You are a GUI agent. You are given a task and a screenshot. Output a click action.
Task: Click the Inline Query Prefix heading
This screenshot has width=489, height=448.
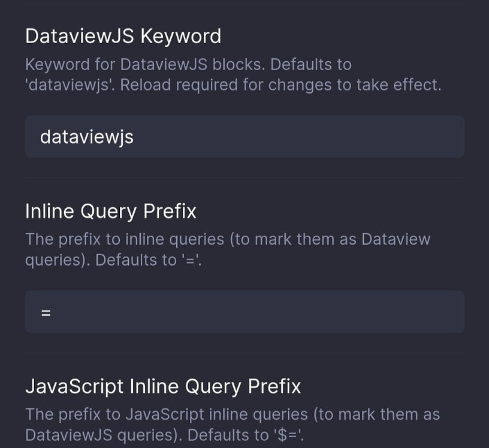pyautogui.click(x=111, y=211)
